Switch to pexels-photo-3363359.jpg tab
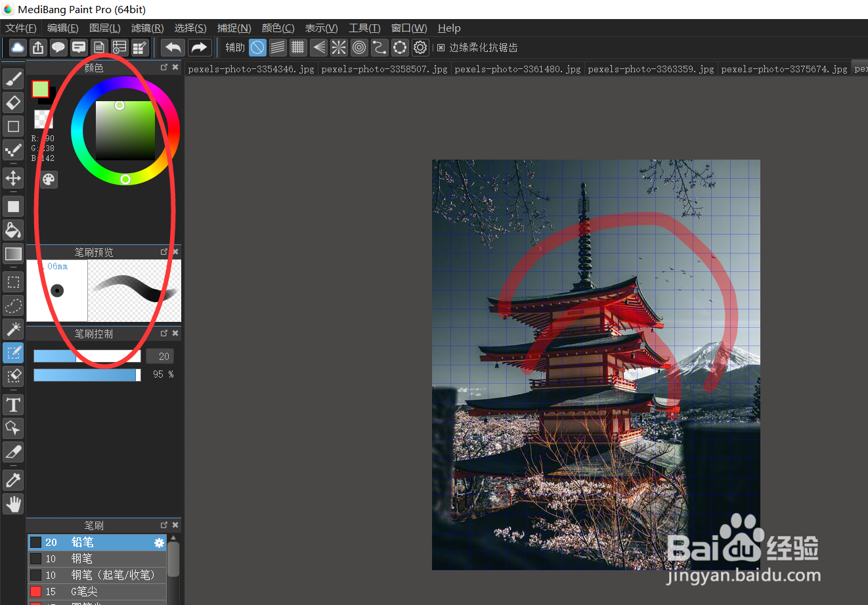Screen dimensions: 868x605 [651, 69]
